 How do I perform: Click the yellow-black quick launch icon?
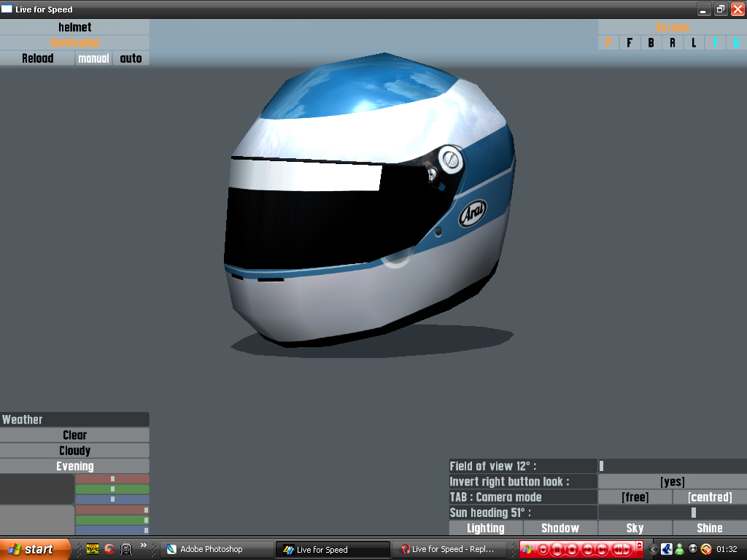point(93,549)
